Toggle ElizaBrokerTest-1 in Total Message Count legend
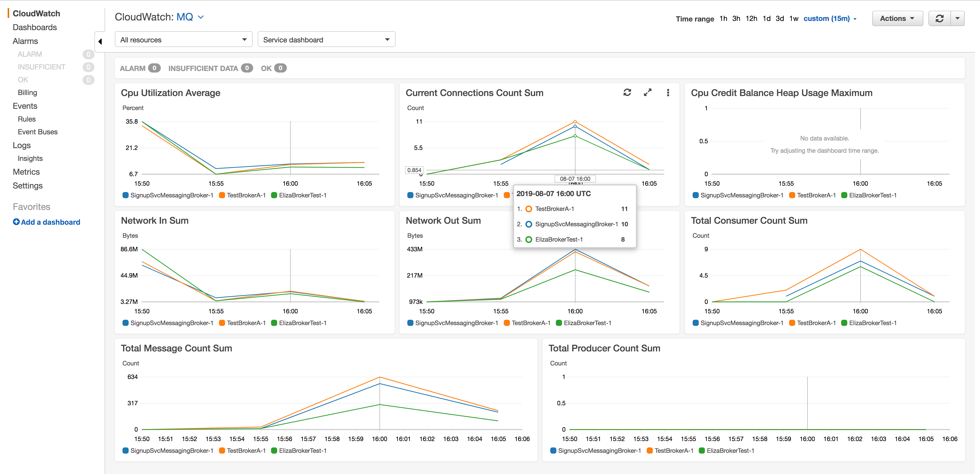The image size is (980, 474). [299, 451]
